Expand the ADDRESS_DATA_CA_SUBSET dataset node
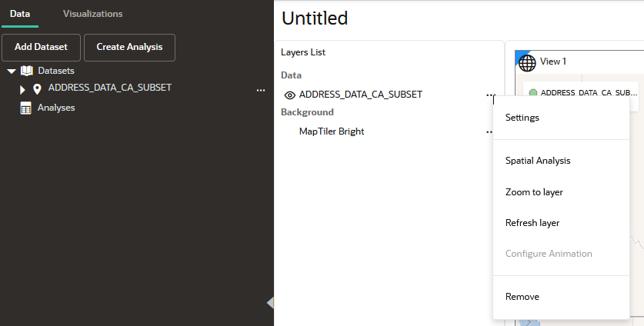644x326 pixels. pos(22,89)
